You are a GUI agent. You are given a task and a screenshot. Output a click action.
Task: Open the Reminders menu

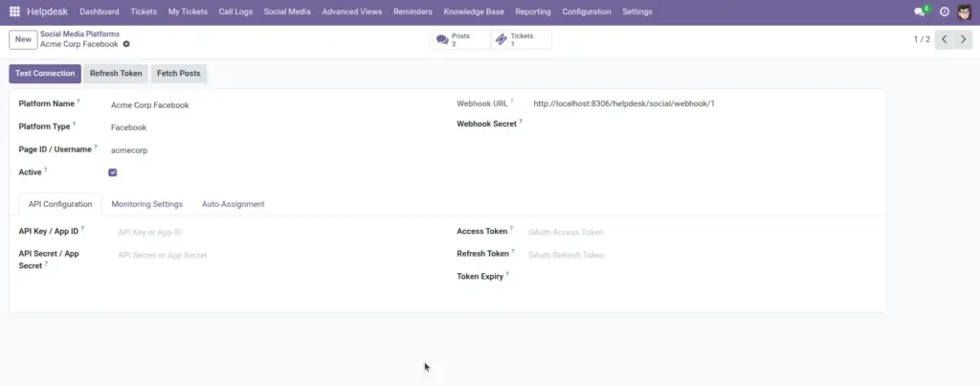[x=412, y=11]
